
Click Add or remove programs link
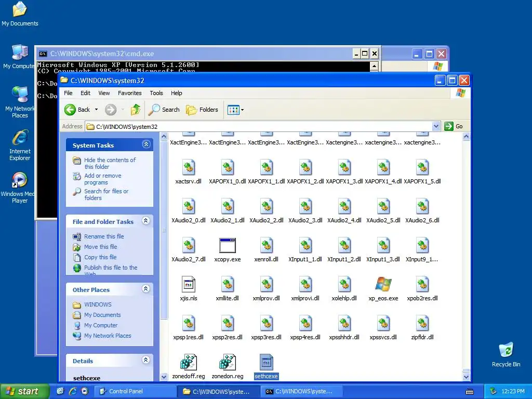point(102,179)
